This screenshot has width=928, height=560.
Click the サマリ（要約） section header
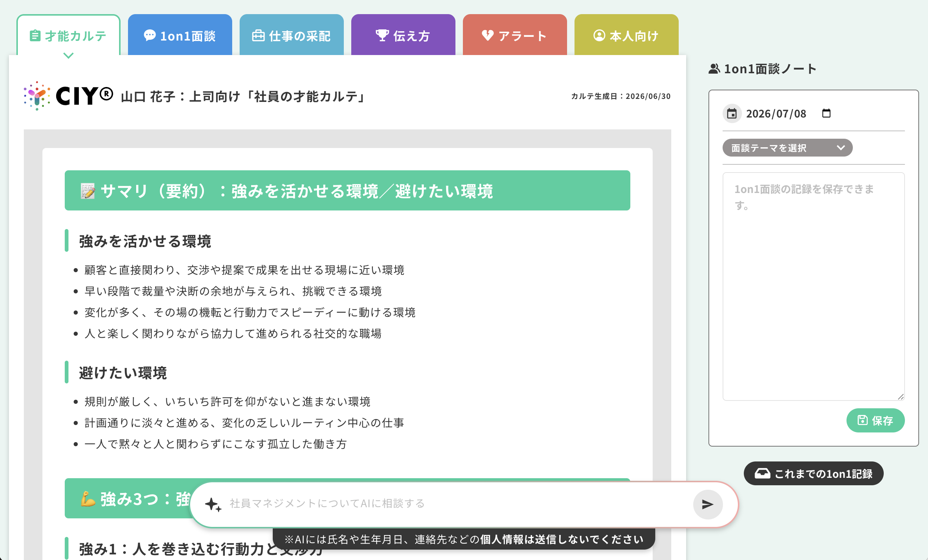(347, 190)
